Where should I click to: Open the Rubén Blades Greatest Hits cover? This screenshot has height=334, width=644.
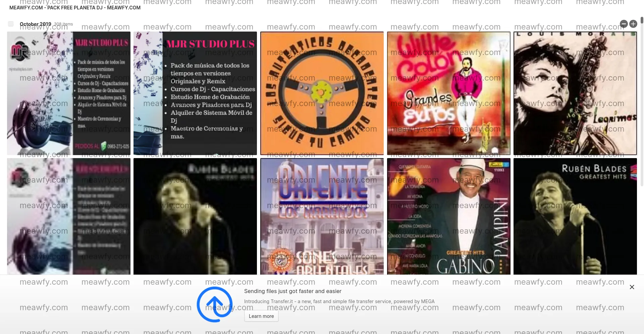pyautogui.click(x=575, y=217)
